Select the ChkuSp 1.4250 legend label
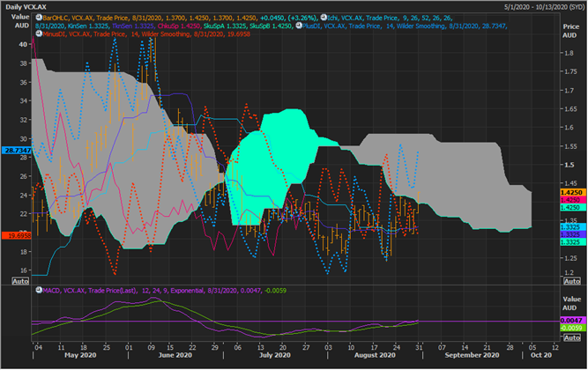 [179, 26]
